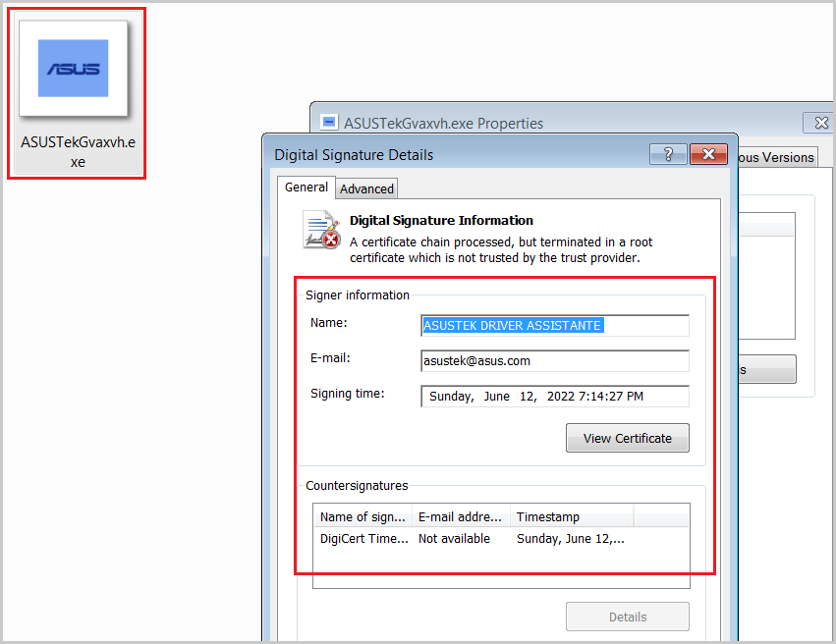Viewport: 836px width, 644px height.
Task: Close the ASUSTekGvaxvh.exe Properties window
Action: 820,123
